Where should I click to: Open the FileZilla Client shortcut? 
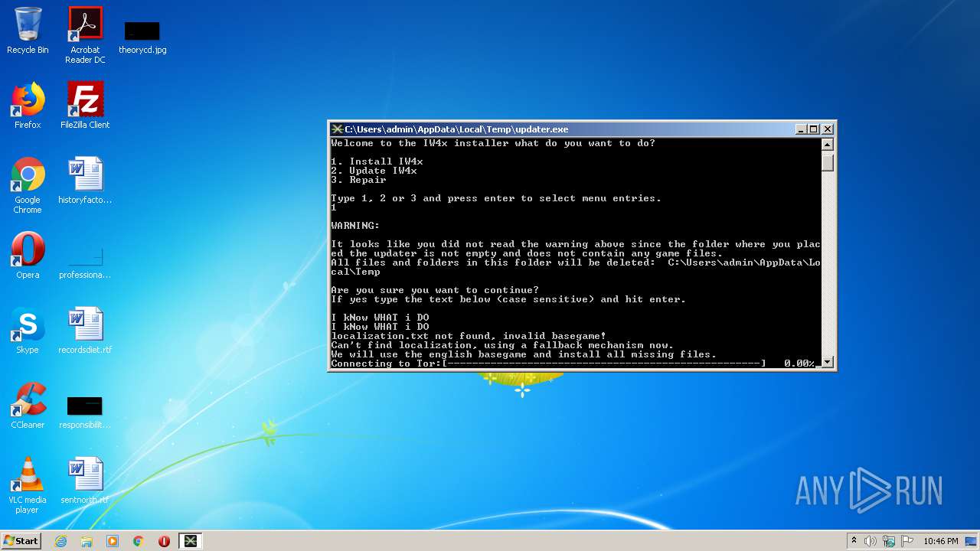(85, 106)
